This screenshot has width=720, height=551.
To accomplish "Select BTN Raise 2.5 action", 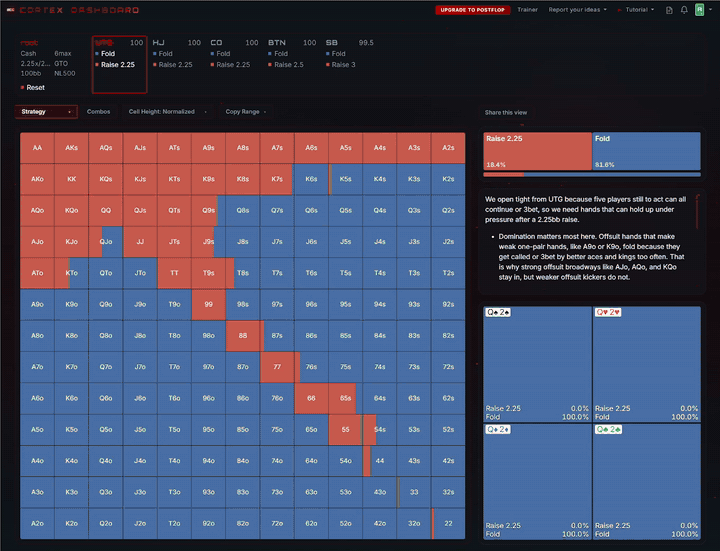I will tap(286, 65).
